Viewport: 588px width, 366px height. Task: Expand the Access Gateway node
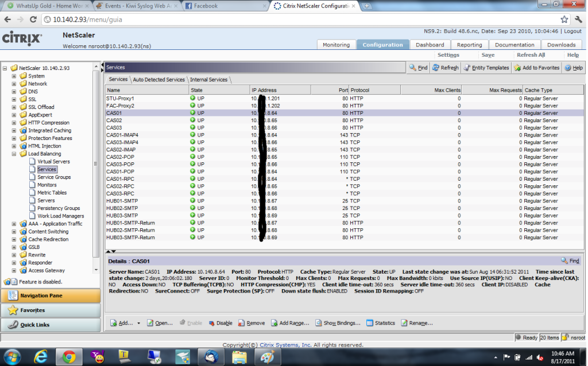(14, 270)
